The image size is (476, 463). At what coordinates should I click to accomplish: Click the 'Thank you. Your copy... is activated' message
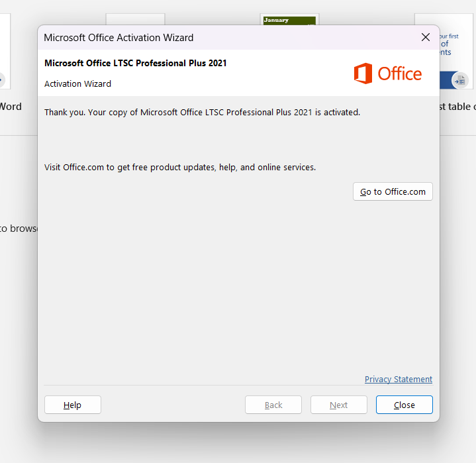(x=202, y=113)
